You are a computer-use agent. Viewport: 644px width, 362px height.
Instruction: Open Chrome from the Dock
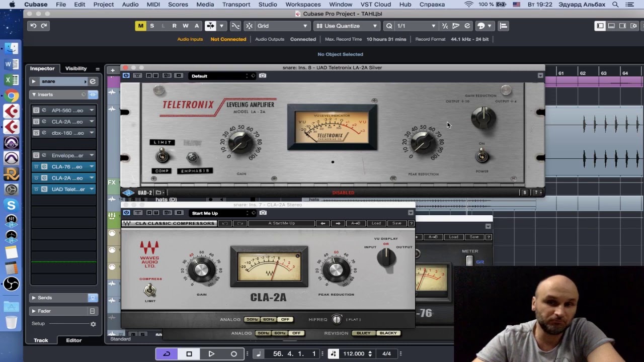coord(11,96)
